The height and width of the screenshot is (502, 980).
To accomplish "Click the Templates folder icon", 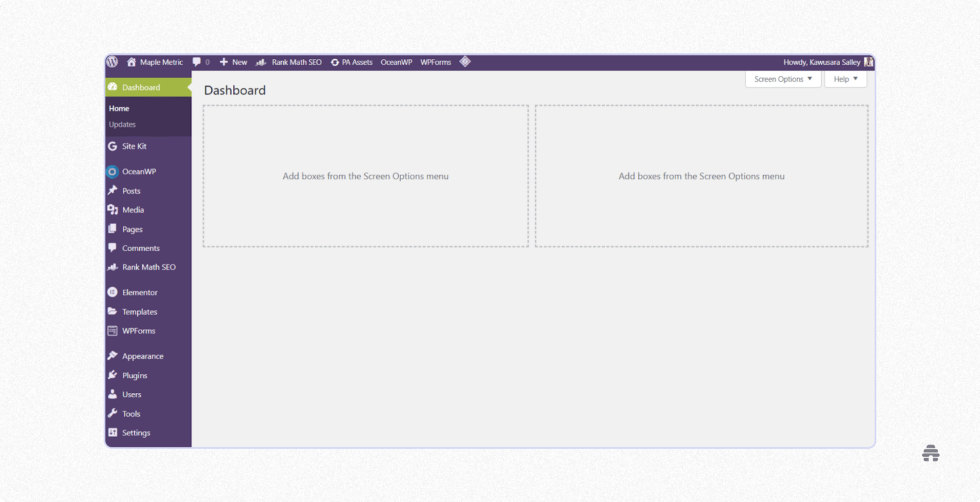I will (112, 311).
